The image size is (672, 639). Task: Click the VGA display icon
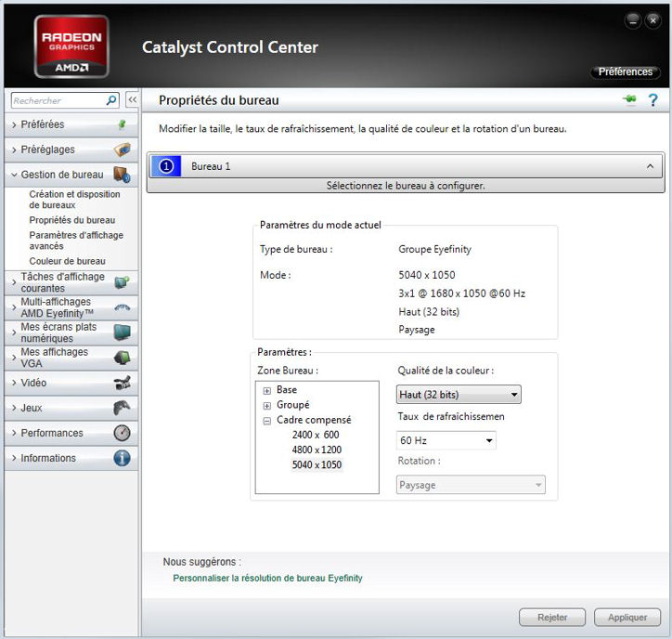point(123,358)
